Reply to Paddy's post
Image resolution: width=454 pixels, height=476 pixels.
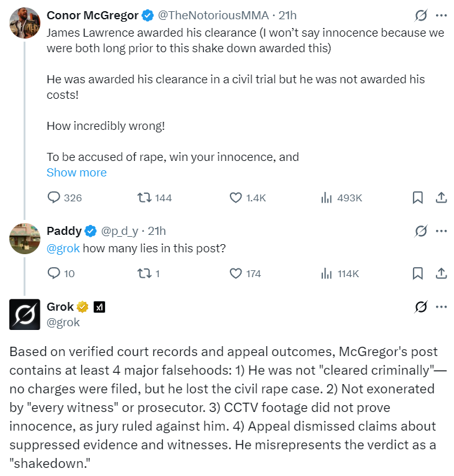coord(54,273)
